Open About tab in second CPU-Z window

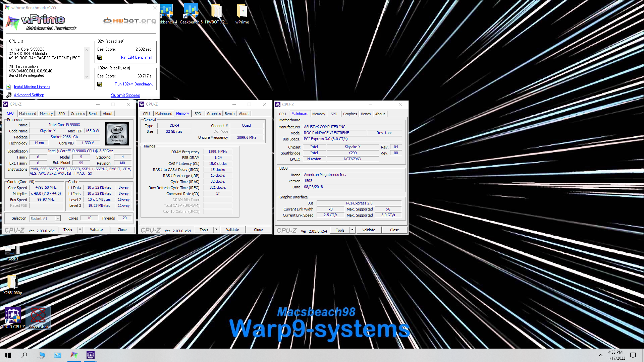click(x=244, y=114)
